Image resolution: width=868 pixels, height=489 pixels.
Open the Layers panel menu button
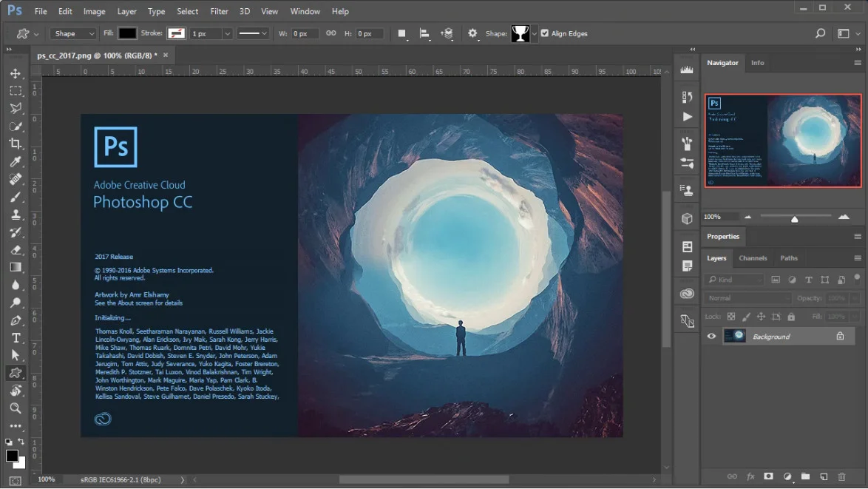pyautogui.click(x=858, y=257)
